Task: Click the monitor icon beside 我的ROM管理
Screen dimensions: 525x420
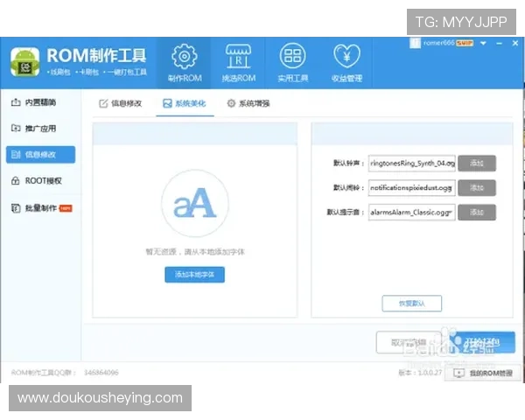Action: click(459, 373)
